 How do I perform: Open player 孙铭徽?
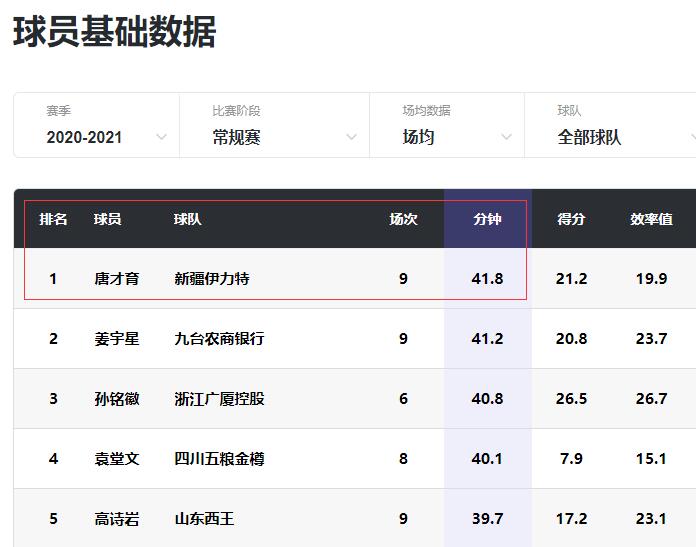117,399
